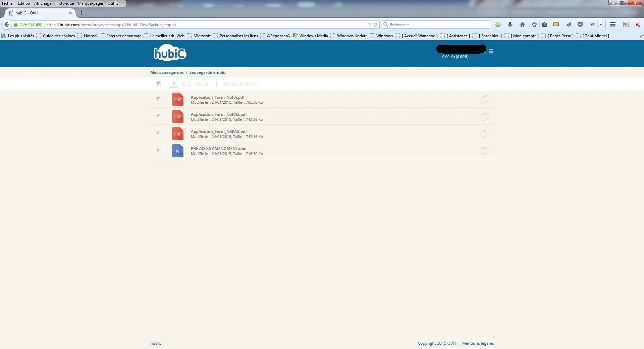The height and width of the screenshot is (349, 644).
Task: Click the Firefox home button
Action: tap(522, 24)
